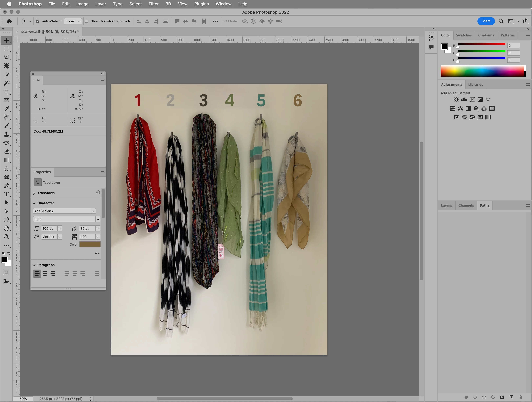This screenshot has height=402, width=532.
Task: Click the text Color swatch
Action: [x=90, y=244]
